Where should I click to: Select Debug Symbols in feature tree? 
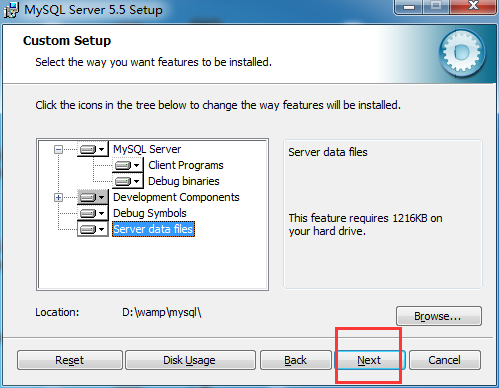point(150,213)
